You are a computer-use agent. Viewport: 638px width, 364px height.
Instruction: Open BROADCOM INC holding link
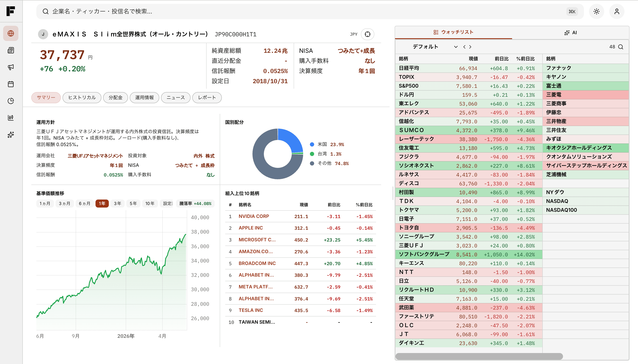coord(257,263)
